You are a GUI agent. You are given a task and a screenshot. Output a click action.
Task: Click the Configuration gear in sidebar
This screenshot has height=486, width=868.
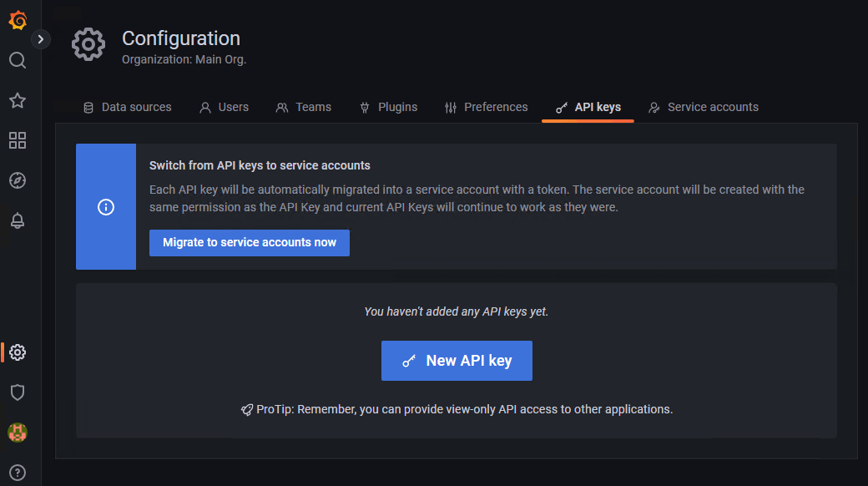tap(18, 352)
